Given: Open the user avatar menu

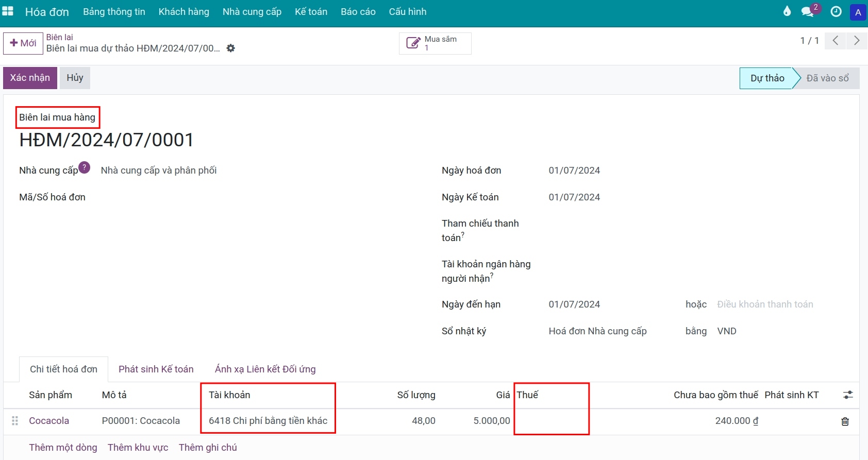Looking at the screenshot, I should click(x=858, y=12).
